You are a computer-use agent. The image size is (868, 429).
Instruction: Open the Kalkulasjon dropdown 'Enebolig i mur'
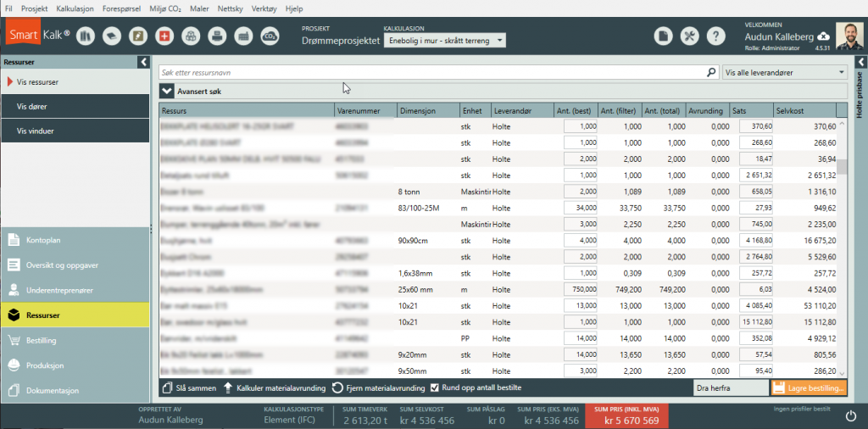click(x=444, y=41)
